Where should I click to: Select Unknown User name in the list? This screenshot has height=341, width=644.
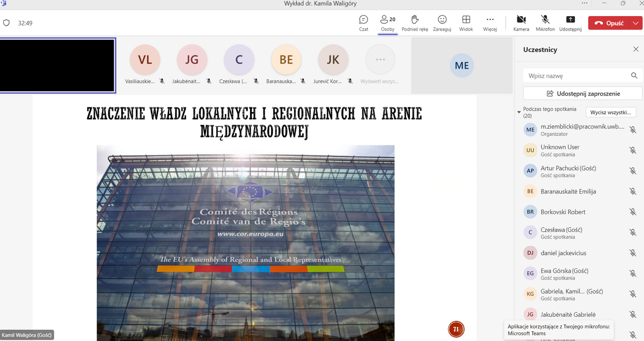(560, 147)
